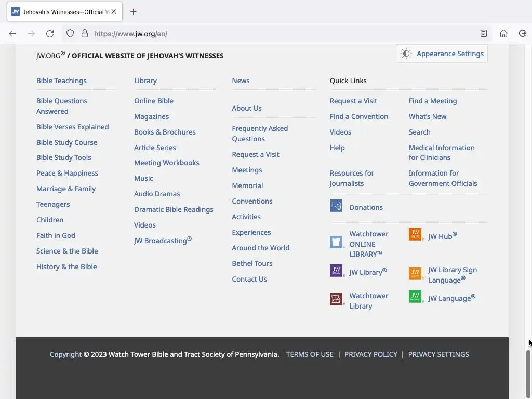Go to Music in Library column
Image resolution: width=532 pixels, height=399 pixels.
coord(143,179)
